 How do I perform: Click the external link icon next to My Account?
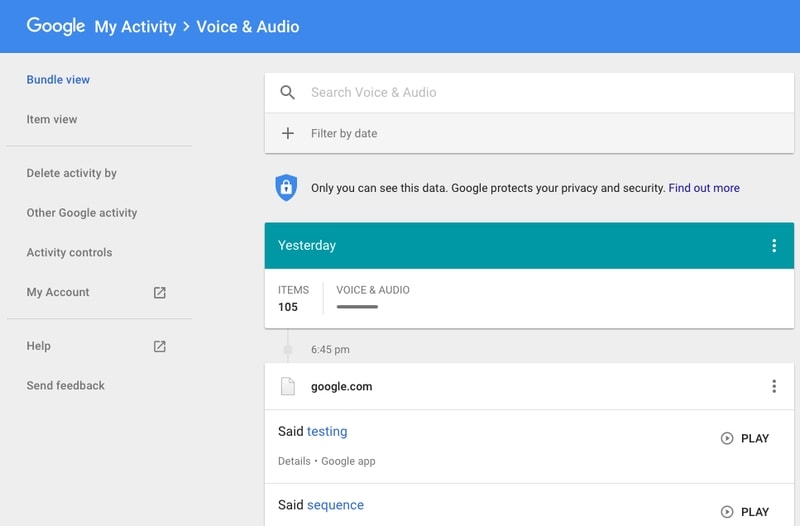160,292
